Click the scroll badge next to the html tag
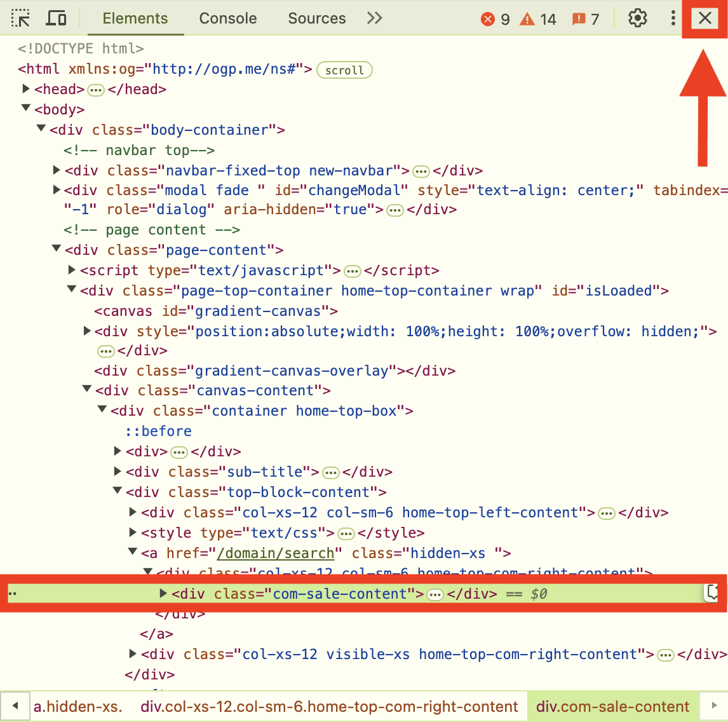This screenshot has width=728, height=722. point(344,70)
